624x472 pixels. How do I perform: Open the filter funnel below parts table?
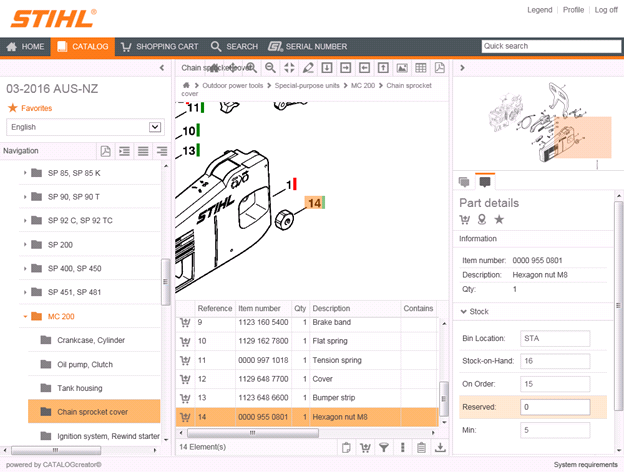(x=384, y=448)
